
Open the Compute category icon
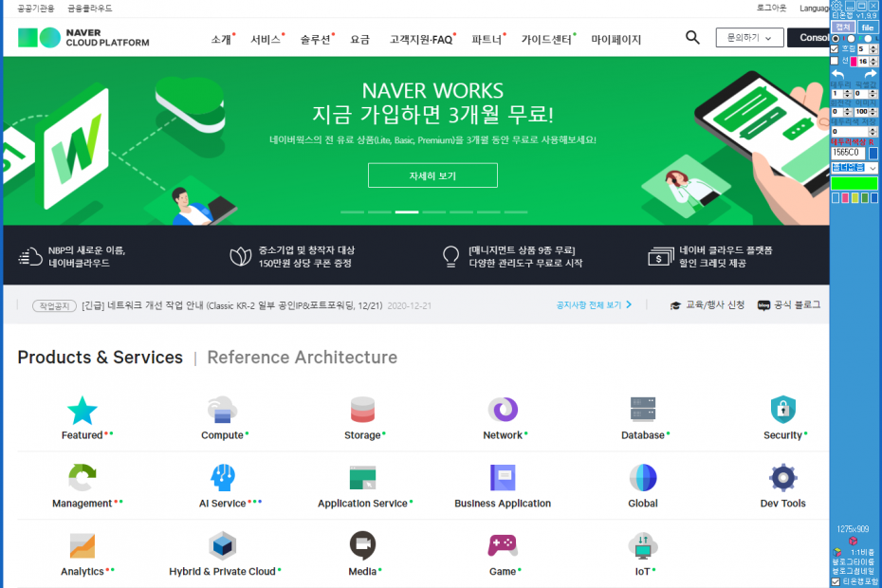tap(222, 411)
